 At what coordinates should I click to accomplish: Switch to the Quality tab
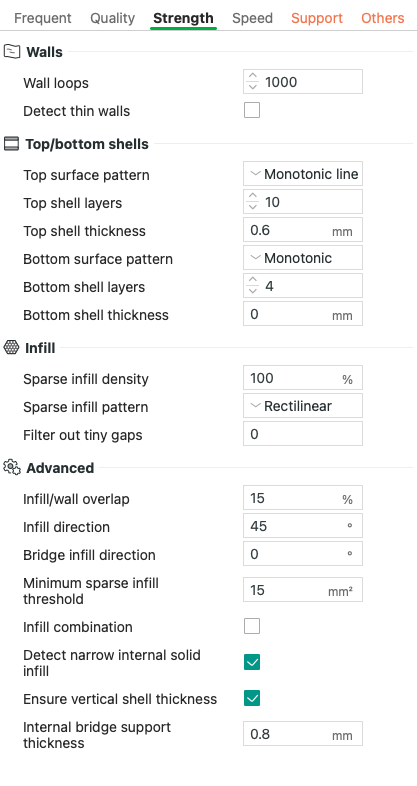112,19
